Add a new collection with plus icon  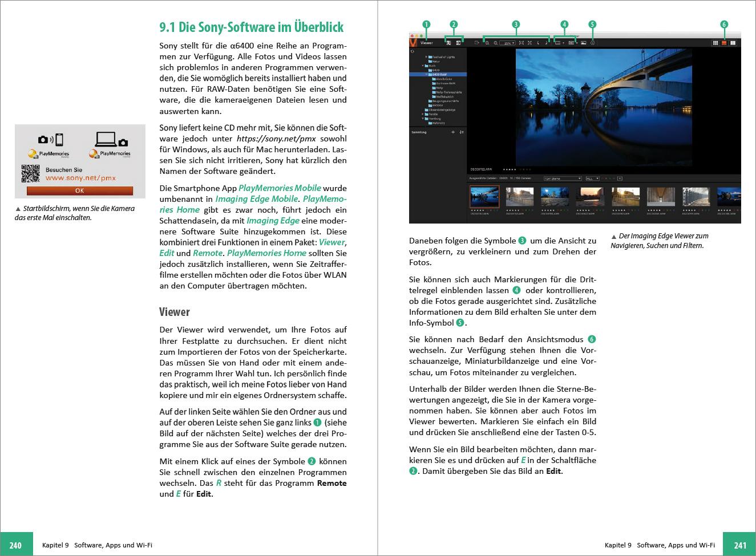pyautogui.click(x=453, y=132)
